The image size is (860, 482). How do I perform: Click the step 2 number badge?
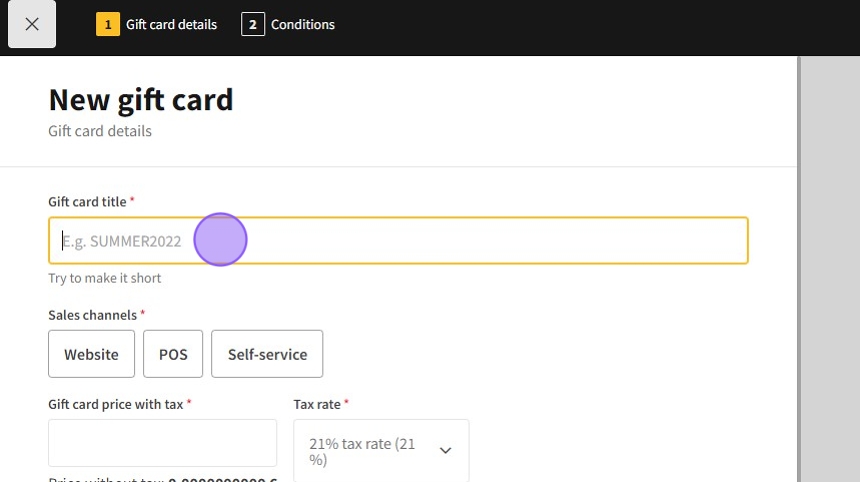[253, 24]
